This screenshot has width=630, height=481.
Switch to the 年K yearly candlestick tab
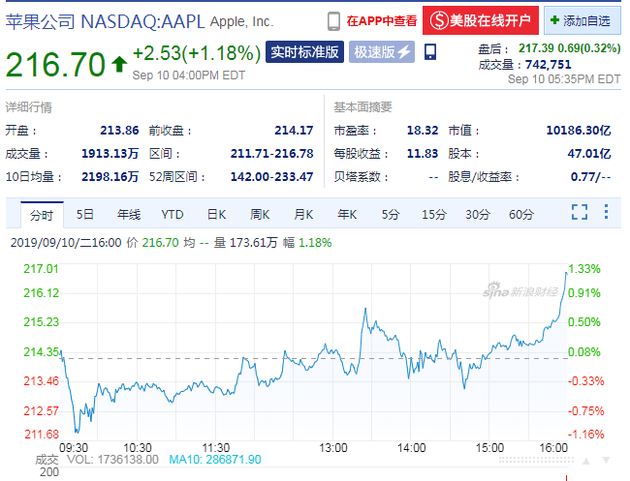click(347, 215)
